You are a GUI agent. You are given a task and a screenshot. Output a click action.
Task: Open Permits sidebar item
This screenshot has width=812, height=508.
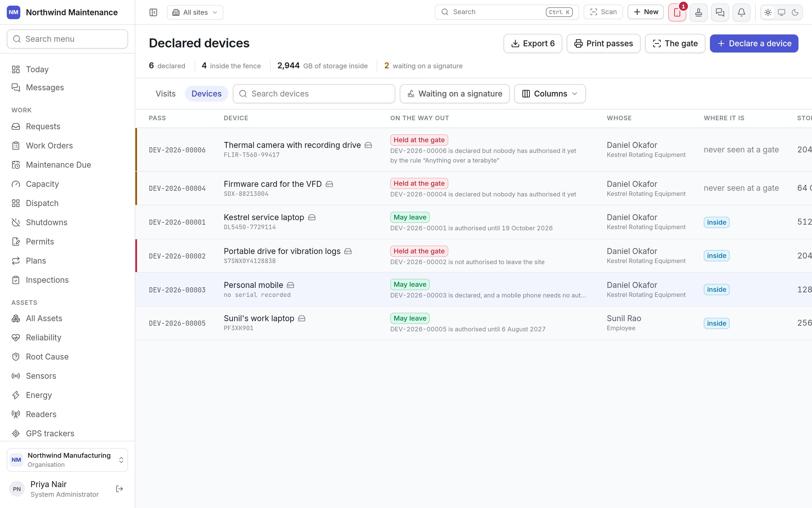tap(67, 242)
